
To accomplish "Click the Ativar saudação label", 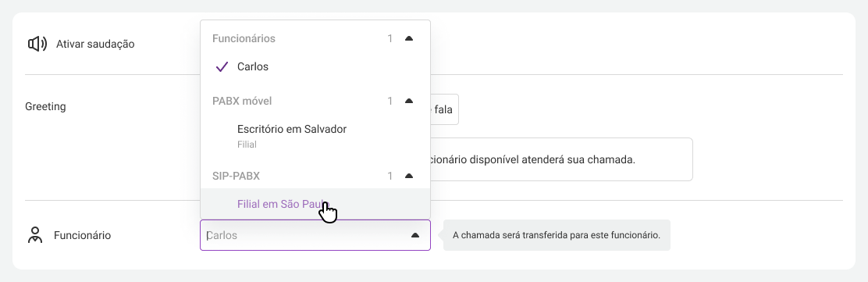I will click(x=95, y=44).
